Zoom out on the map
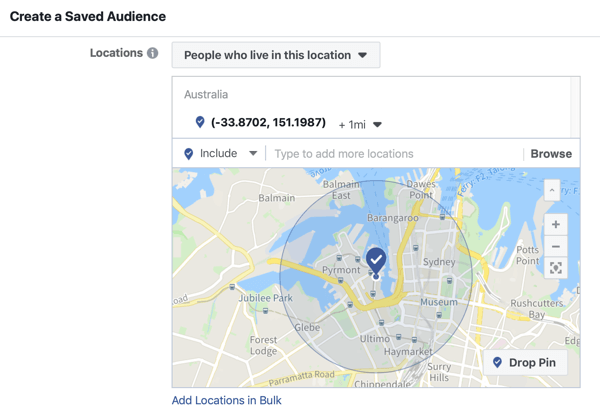 click(556, 246)
